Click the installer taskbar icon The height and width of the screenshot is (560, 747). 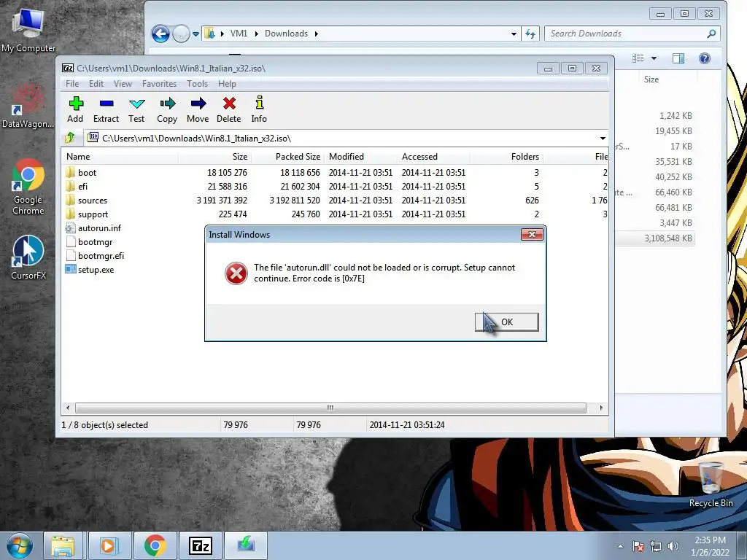point(246,545)
